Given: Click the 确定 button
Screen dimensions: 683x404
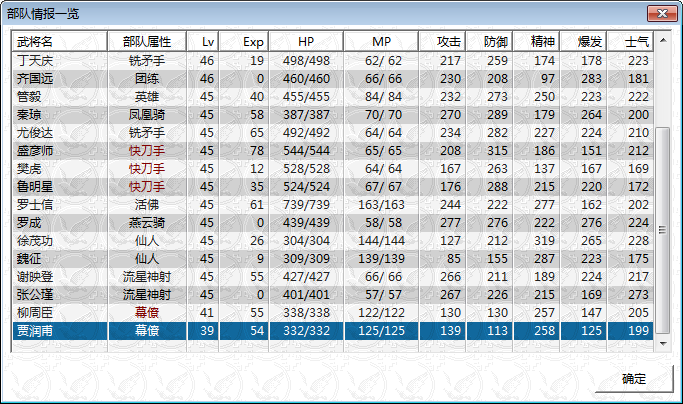Looking at the screenshot, I should click(x=633, y=379).
